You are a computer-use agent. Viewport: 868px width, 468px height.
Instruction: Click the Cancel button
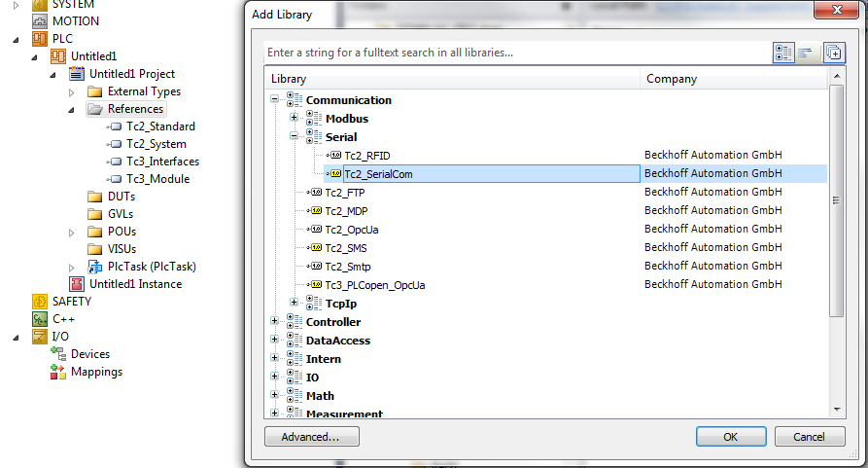coord(810,437)
